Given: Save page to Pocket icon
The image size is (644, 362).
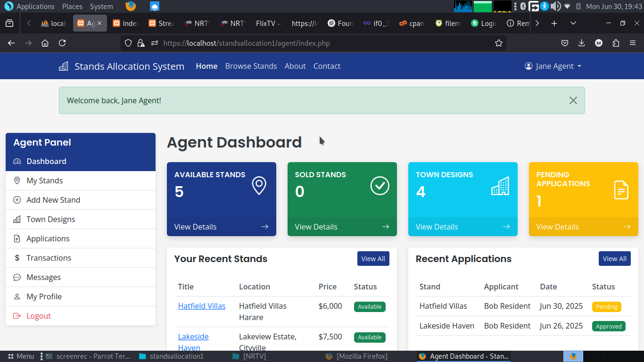Looking at the screenshot, I should pyautogui.click(x=565, y=43).
